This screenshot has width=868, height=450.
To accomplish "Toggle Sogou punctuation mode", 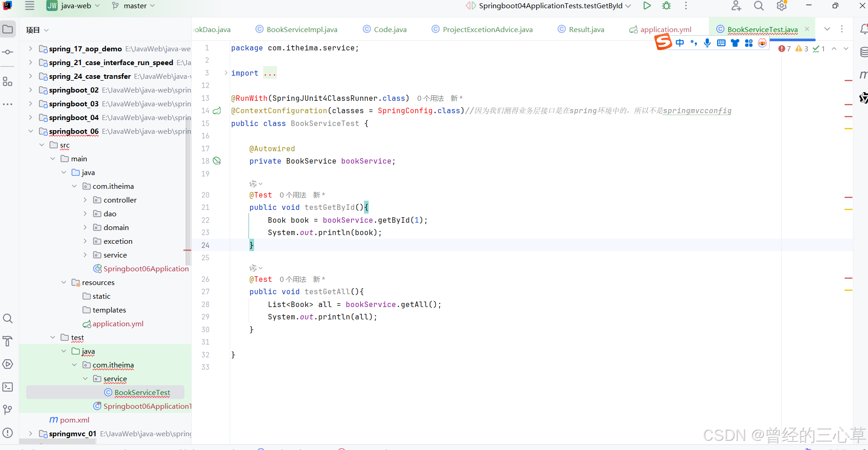I will pyautogui.click(x=694, y=43).
